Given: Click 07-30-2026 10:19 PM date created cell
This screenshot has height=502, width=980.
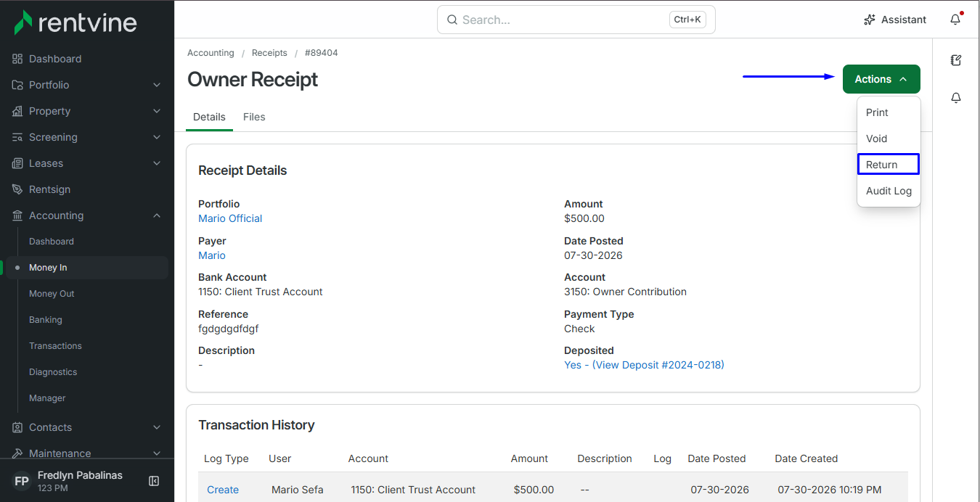Looking at the screenshot, I should point(830,490).
